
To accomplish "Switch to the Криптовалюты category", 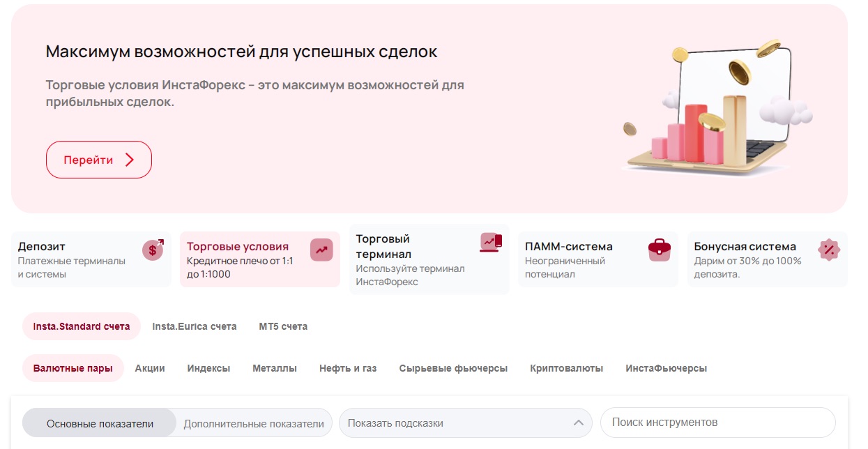I will (567, 368).
